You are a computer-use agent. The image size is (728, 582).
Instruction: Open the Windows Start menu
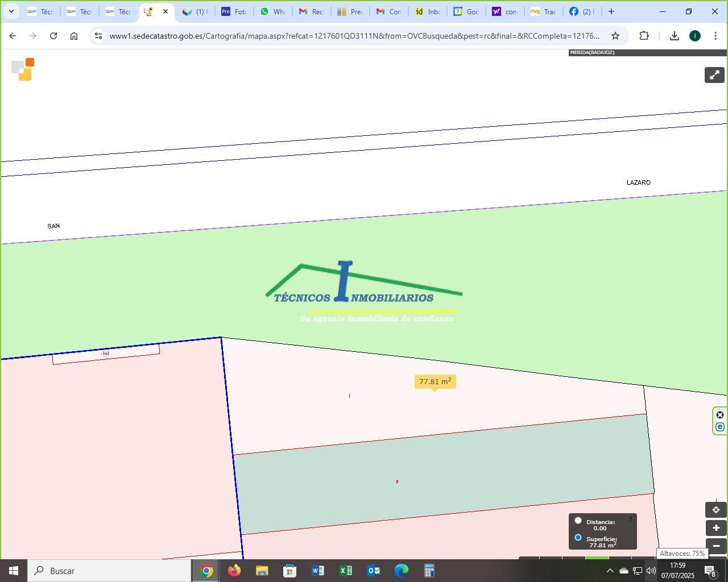tap(14, 571)
